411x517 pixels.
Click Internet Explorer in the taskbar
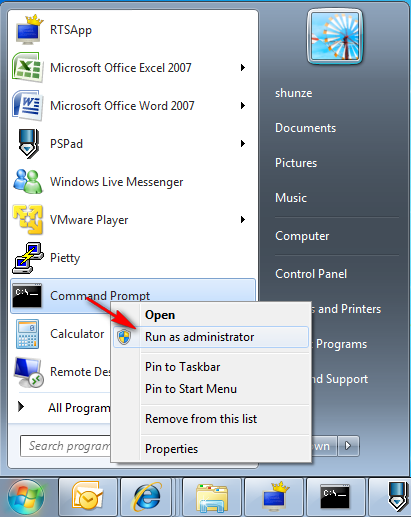tap(147, 497)
